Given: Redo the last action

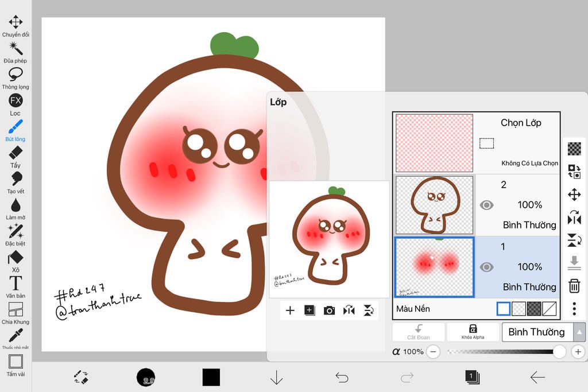Looking at the screenshot, I should pos(407,378).
